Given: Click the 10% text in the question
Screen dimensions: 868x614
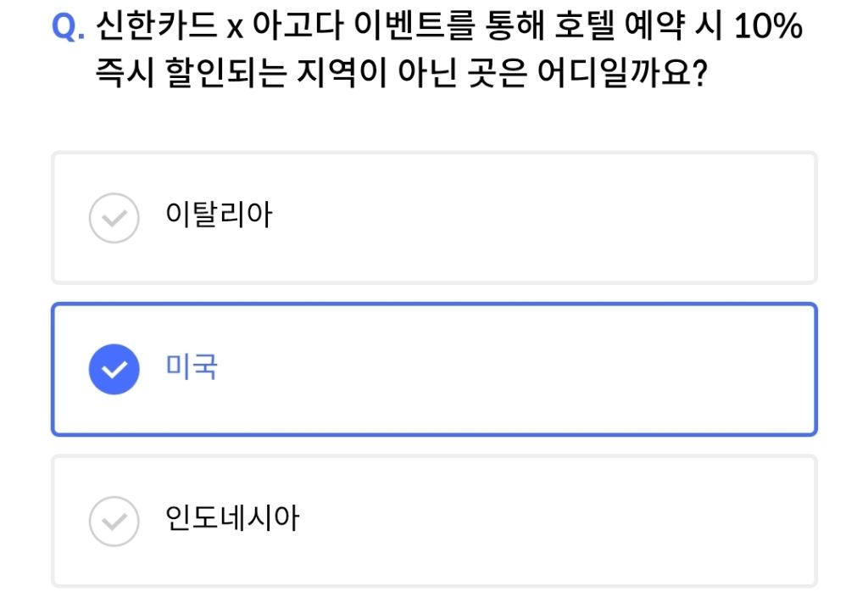Looking at the screenshot, I should (x=768, y=28).
